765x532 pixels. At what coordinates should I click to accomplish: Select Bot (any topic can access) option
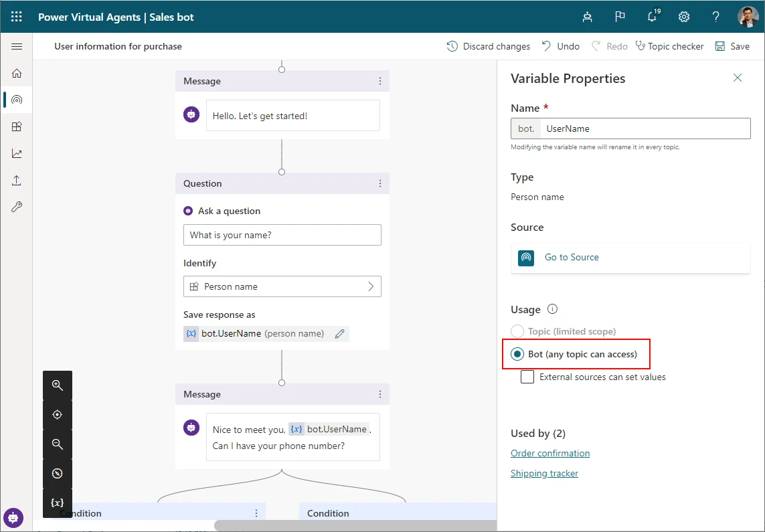pos(517,354)
